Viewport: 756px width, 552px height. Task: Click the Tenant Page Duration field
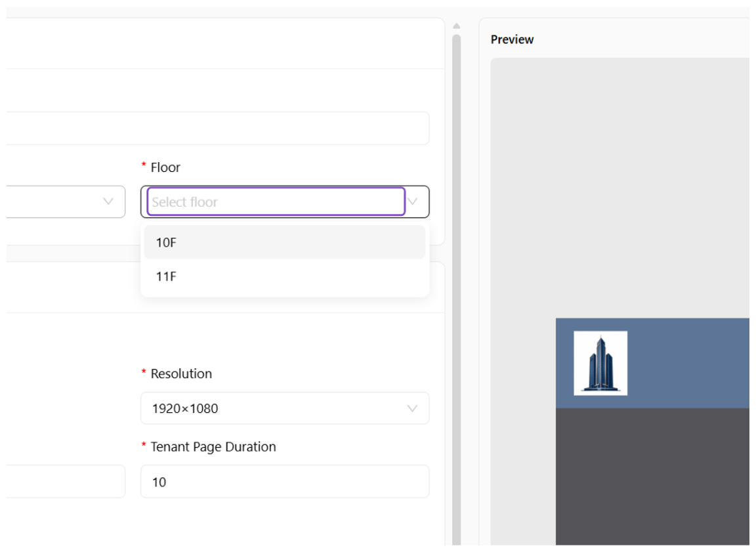(284, 482)
